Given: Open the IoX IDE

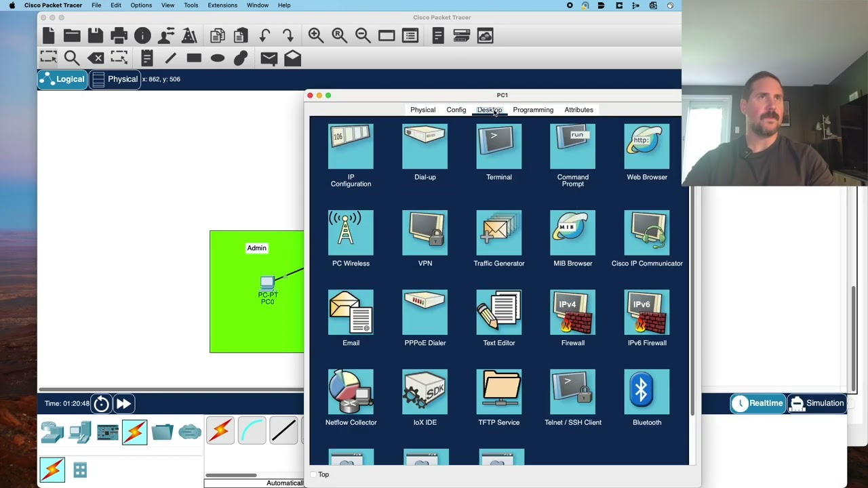Looking at the screenshot, I should coord(425,392).
